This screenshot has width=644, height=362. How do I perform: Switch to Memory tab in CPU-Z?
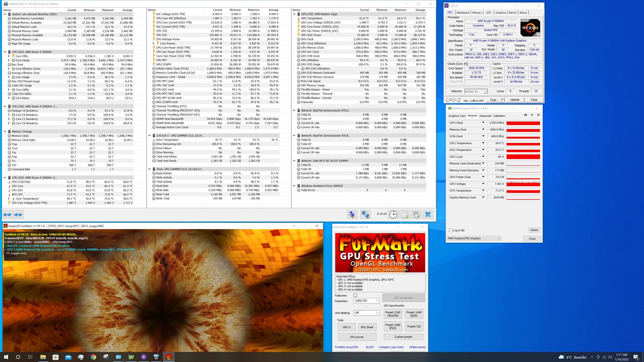click(x=477, y=12)
